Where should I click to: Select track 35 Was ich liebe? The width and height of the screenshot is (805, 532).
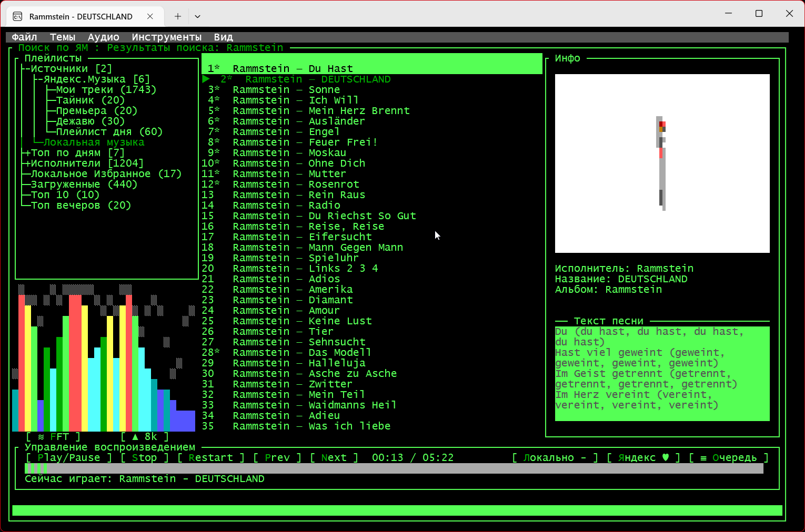tap(372, 426)
